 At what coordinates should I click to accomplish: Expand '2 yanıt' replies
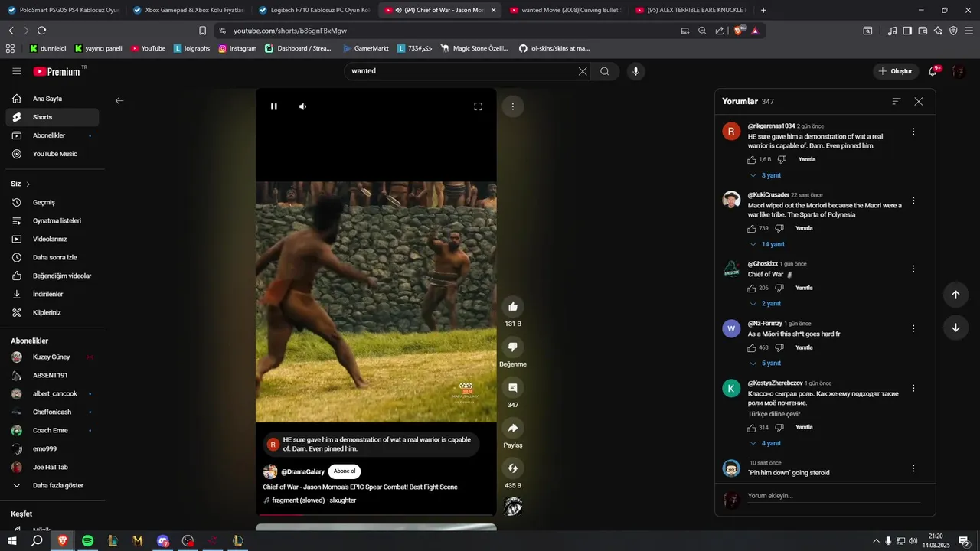[x=765, y=304]
